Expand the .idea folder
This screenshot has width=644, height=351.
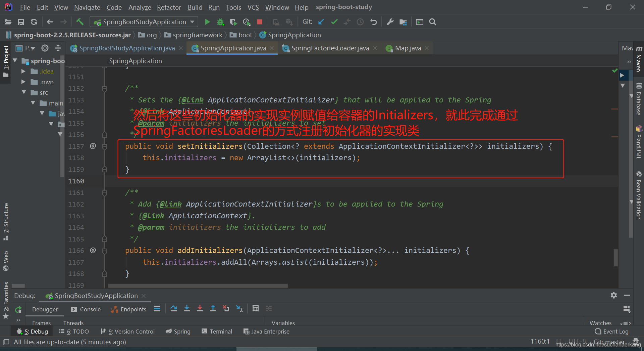[x=23, y=71]
